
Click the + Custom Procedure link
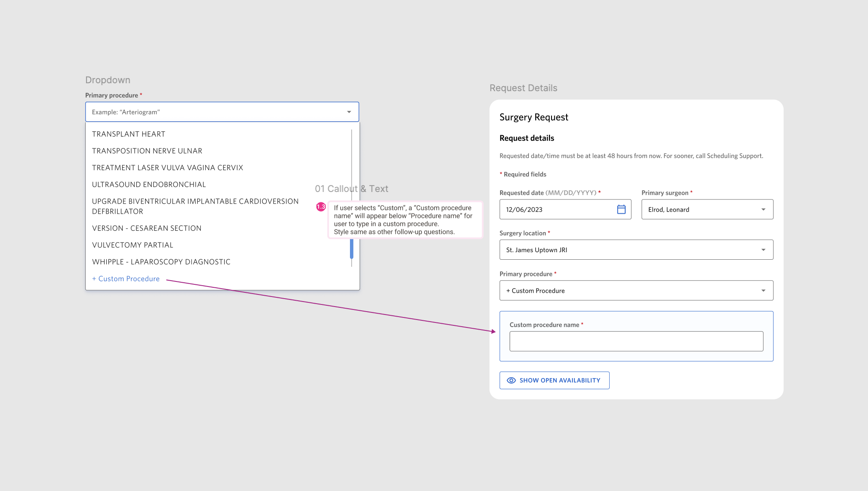tap(126, 279)
